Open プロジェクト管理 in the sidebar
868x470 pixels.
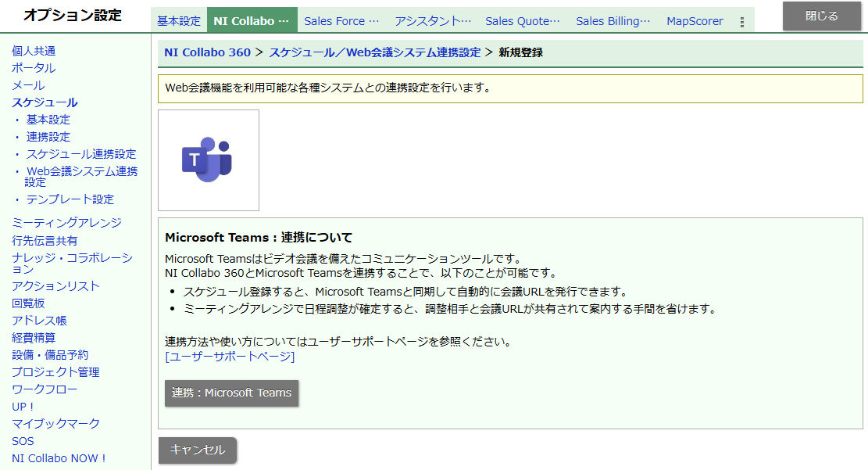tap(55, 372)
